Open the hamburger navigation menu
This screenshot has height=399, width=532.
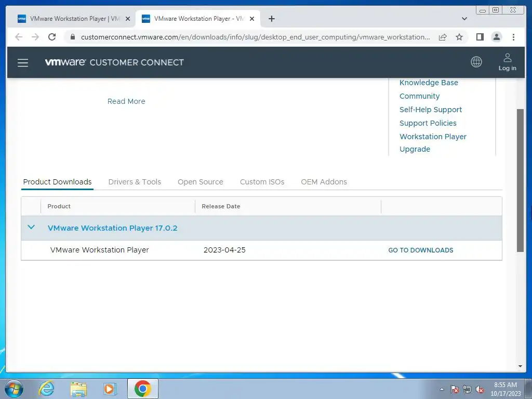[23, 63]
